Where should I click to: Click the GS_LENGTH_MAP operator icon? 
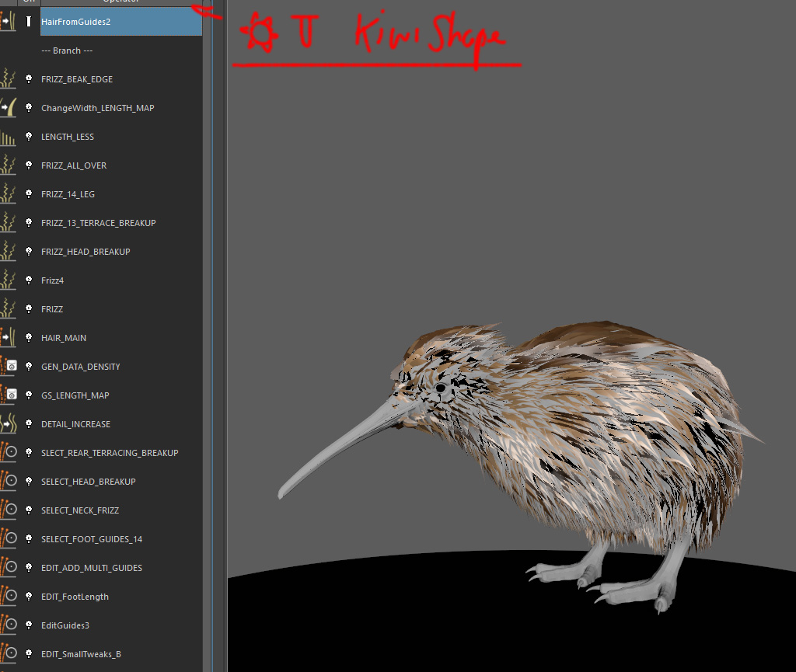[x=9, y=395]
